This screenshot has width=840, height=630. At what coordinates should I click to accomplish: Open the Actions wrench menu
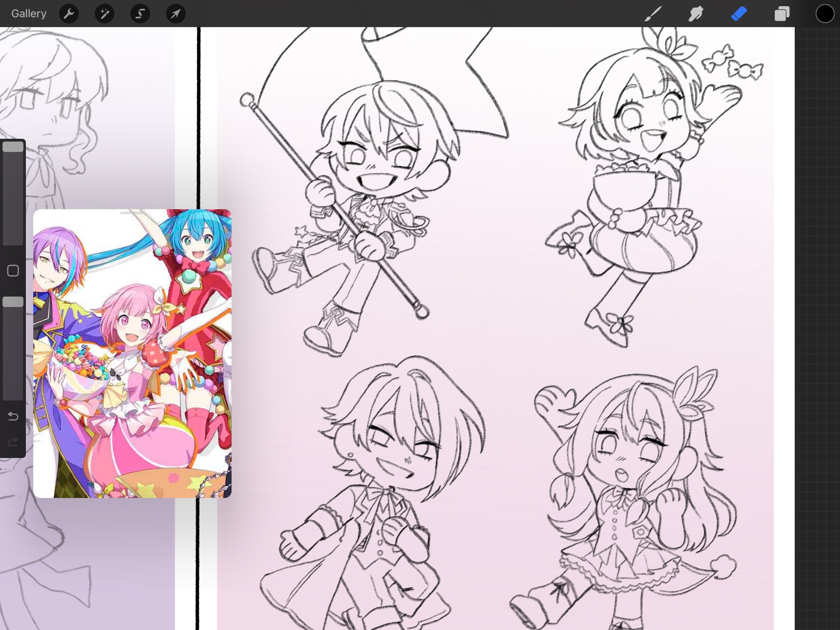coord(69,14)
